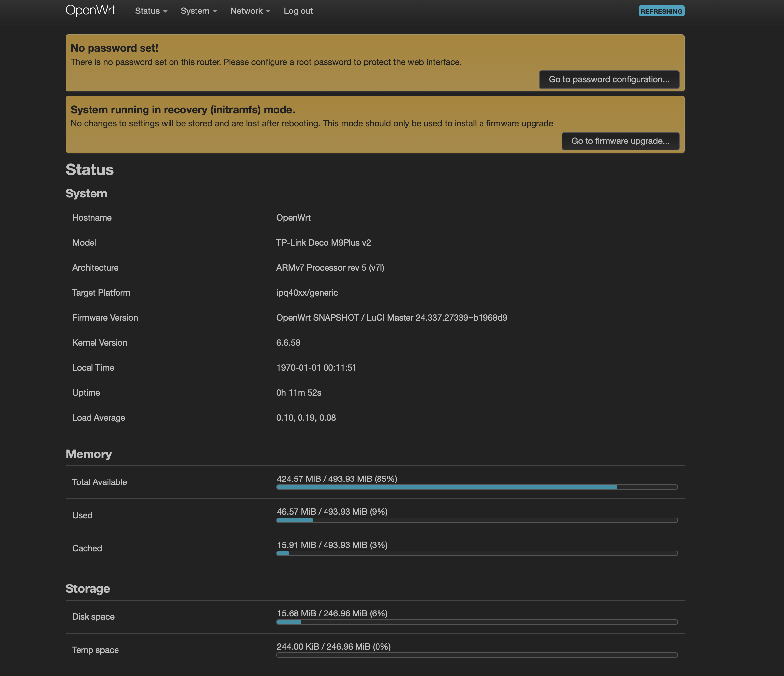
Task: Open the Status dropdown menu
Action: 151,11
